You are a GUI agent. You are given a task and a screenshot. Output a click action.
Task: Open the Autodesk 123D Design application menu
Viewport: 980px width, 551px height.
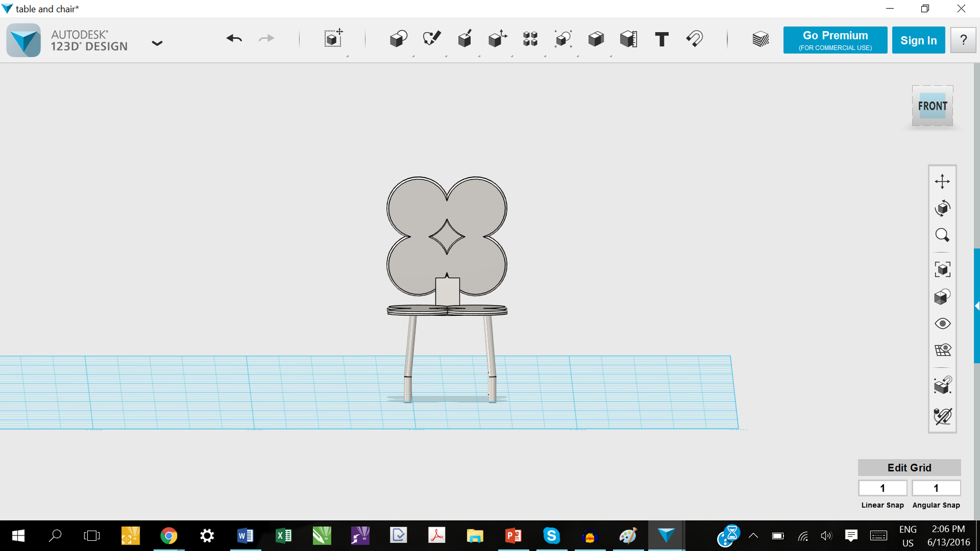click(157, 43)
